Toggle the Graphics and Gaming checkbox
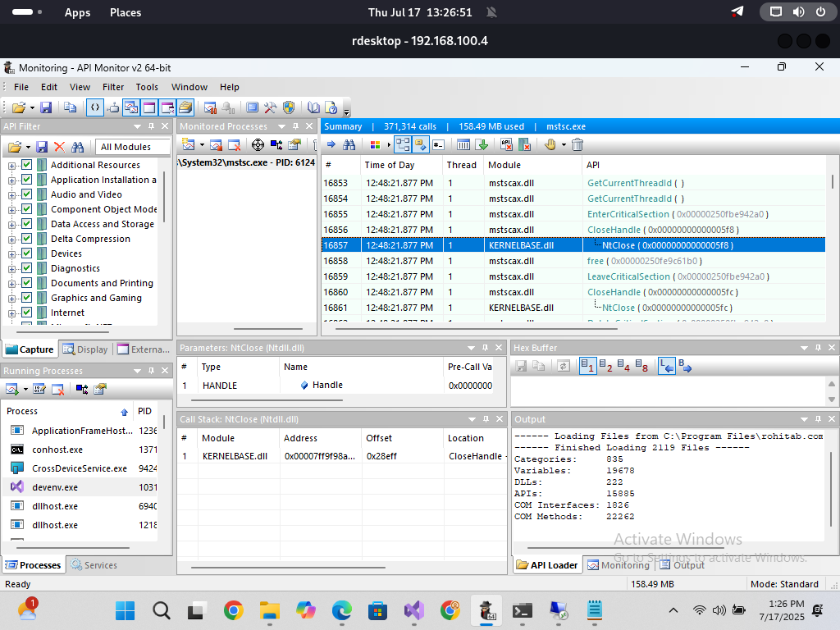This screenshot has width=840, height=630. click(x=27, y=298)
